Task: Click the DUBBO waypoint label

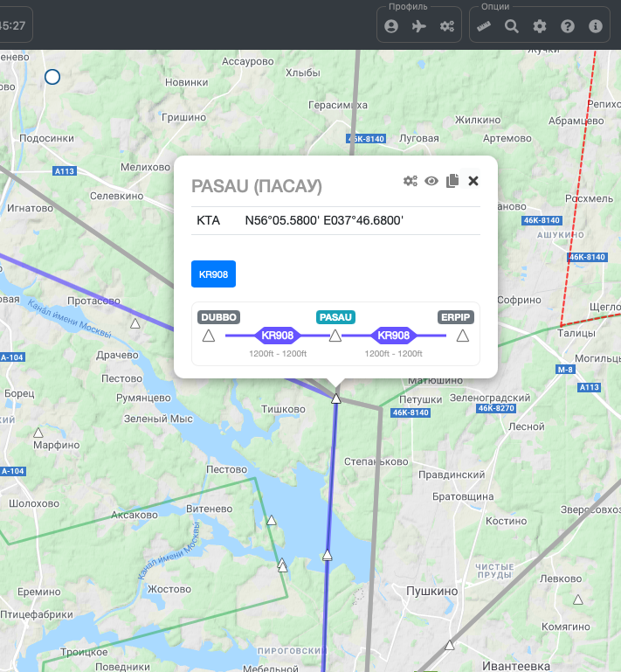Action: click(x=217, y=317)
